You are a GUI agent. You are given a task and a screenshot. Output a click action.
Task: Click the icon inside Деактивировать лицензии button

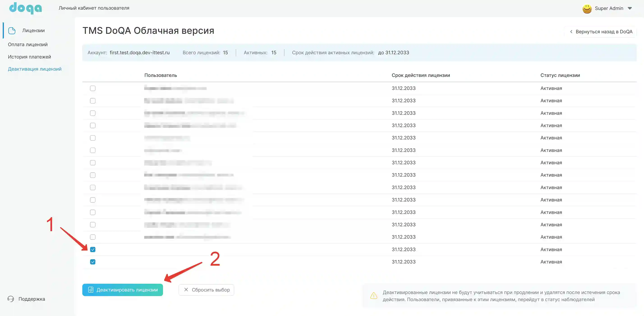[x=91, y=290]
